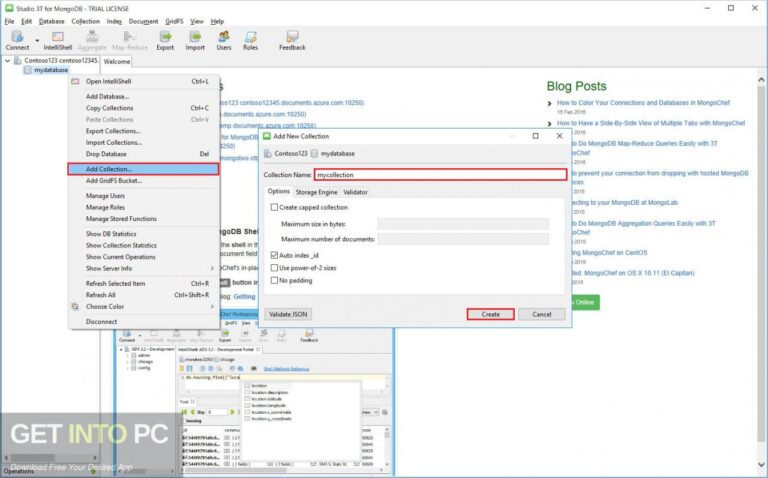Choose Manage Stored Functions in context menu
The height and width of the screenshot is (478, 768).
pos(144,219)
